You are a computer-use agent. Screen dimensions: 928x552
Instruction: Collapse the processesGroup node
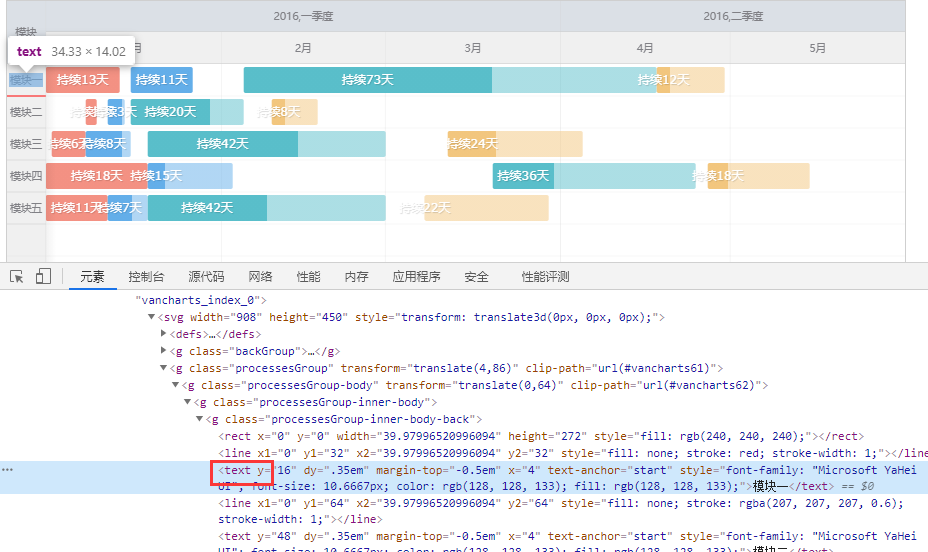[163, 368]
